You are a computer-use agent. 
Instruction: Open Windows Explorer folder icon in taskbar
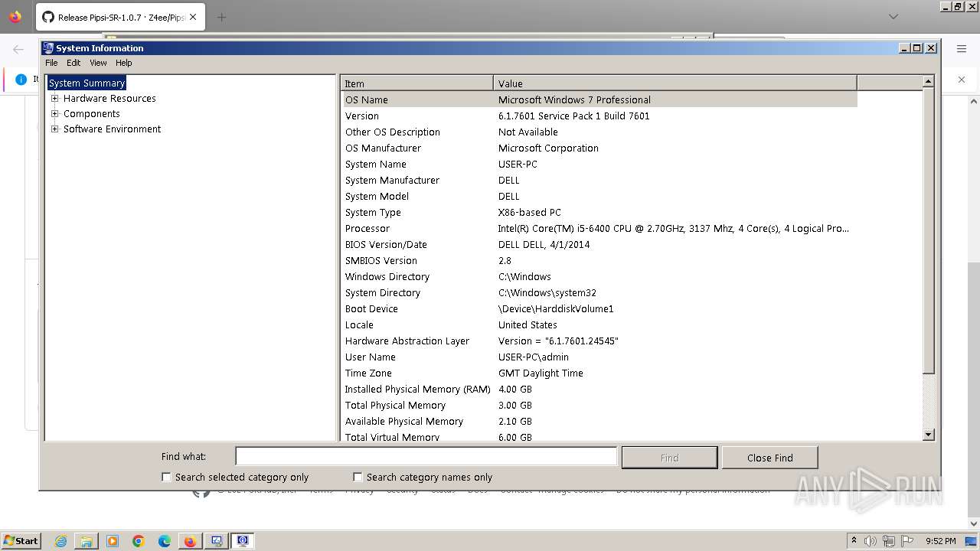click(87, 541)
